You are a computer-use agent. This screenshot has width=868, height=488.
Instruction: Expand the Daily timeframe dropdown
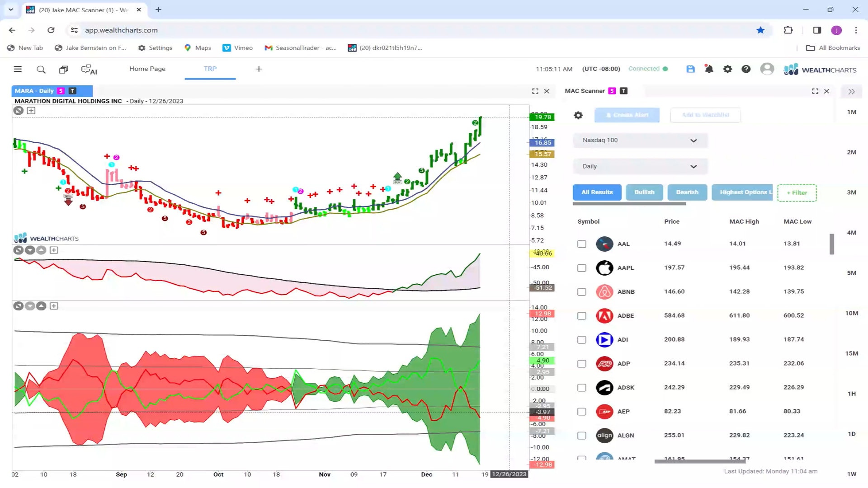click(640, 167)
